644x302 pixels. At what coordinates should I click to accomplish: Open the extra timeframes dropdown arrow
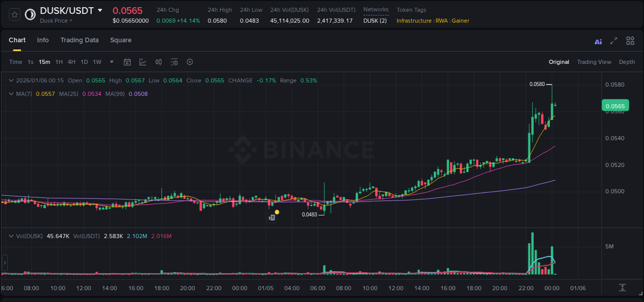111,62
